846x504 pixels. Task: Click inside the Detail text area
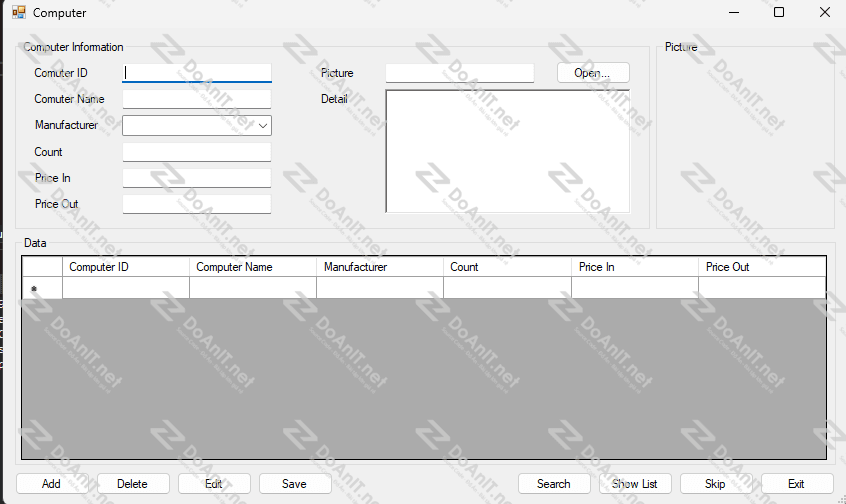coord(507,151)
